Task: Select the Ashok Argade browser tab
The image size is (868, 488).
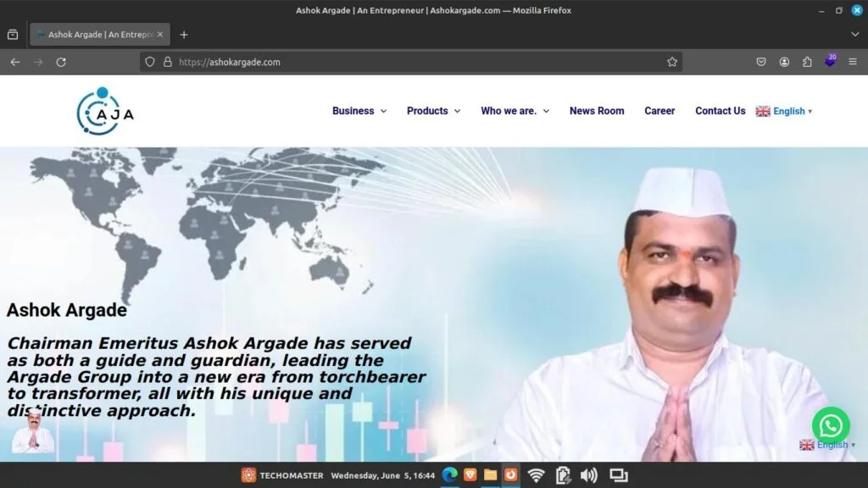Action: pyautogui.click(x=100, y=34)
